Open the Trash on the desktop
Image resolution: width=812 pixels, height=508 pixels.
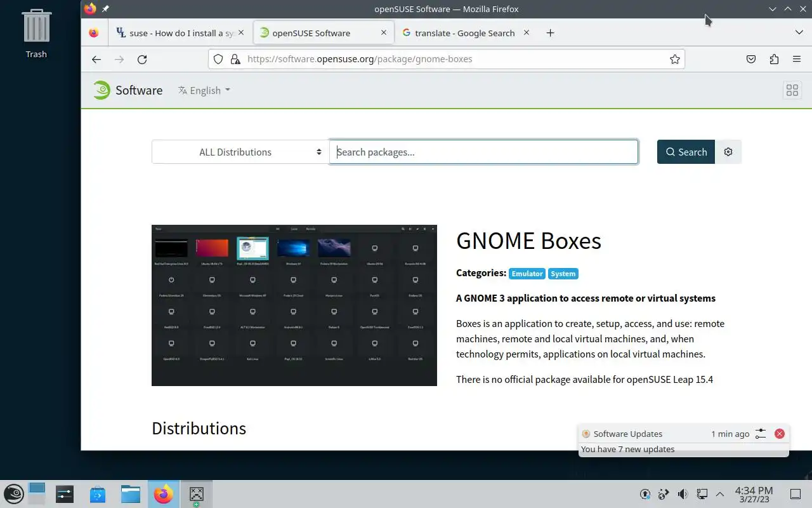pos(36,34)
